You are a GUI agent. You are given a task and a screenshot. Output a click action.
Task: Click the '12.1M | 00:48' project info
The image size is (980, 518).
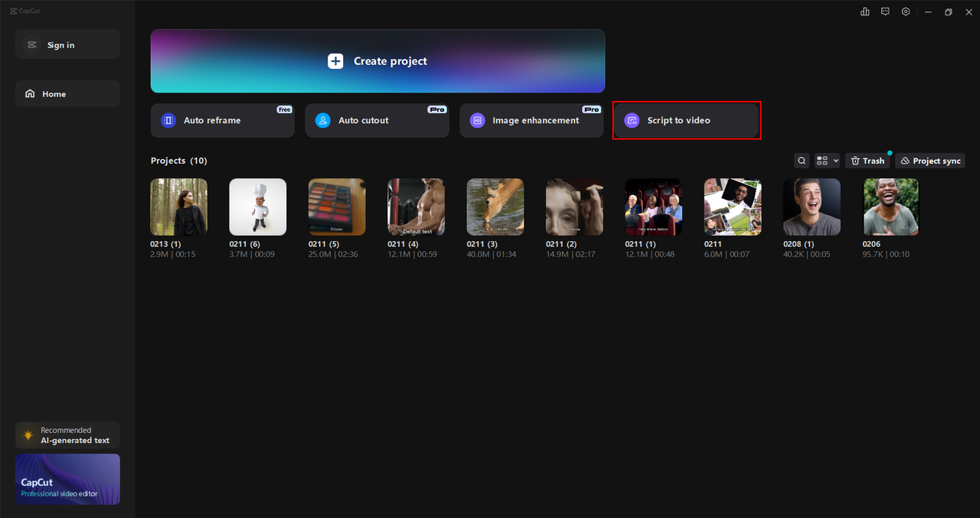point(650,254)
